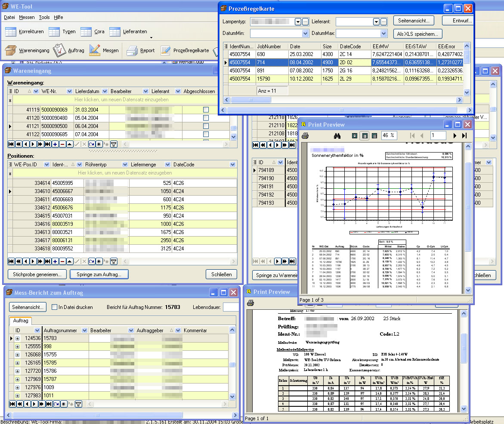Add new record in Wareneingang navigator
Screen dimensions: 504x424
[55, 144]
